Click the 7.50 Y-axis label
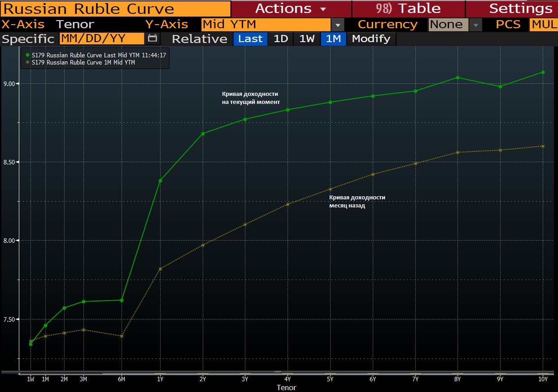Image resolution: width=558 pixels, height=392 pixels. pyautogui.click(x=9, y=319)
